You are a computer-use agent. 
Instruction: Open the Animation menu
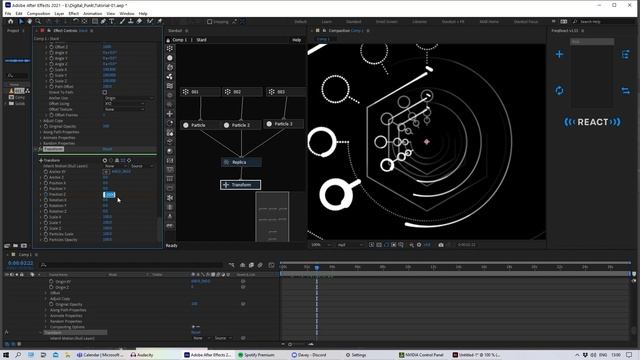[93, 13]
